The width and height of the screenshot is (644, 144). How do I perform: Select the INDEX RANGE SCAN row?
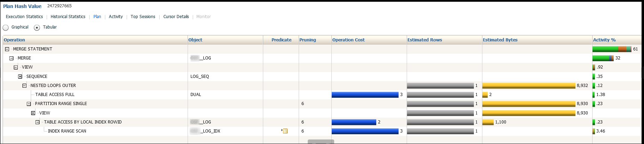(67, 131)
